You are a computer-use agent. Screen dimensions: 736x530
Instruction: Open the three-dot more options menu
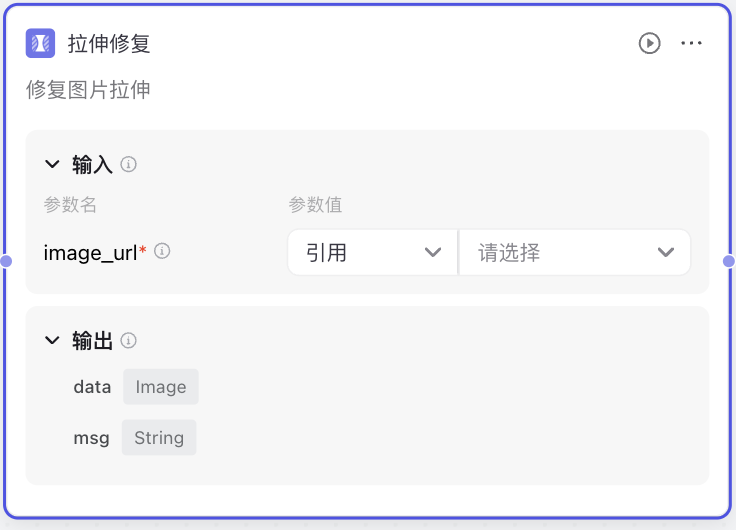[x=691, y=43]
